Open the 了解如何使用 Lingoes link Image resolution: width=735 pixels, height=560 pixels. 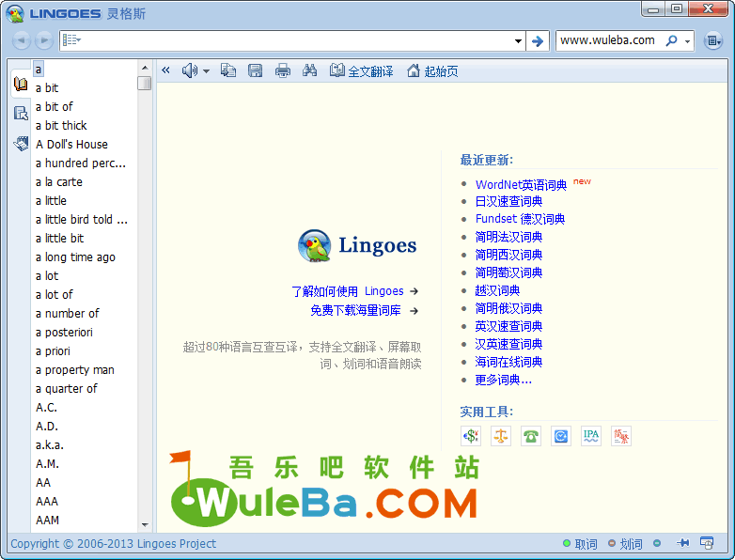pyautogui.click(x=348, y=291)
